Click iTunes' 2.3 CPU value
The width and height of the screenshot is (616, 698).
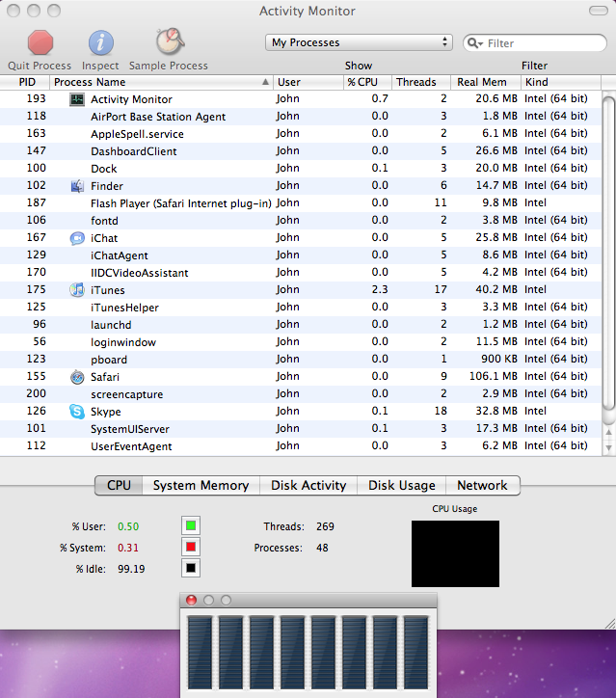click(380, 290)
